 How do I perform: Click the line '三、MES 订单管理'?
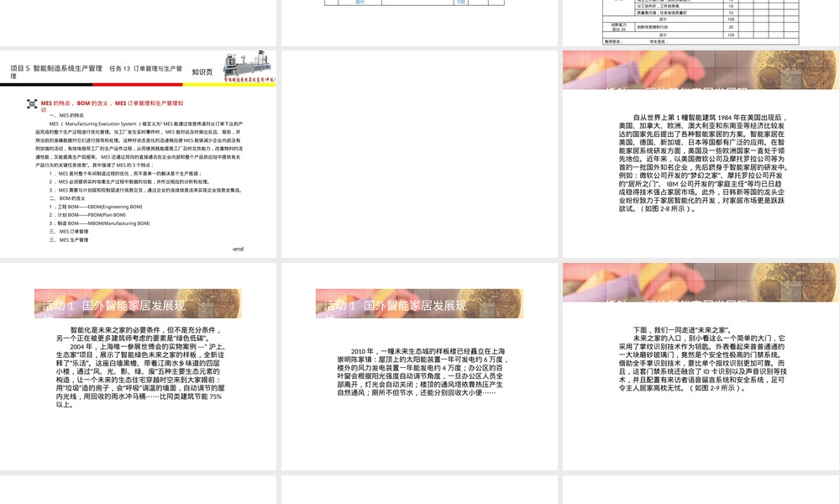pos(69,231)
